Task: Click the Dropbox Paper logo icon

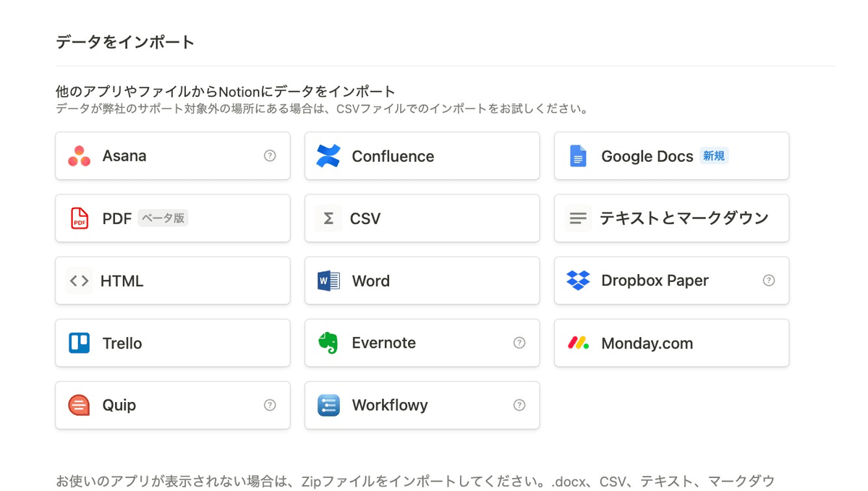Action: pos(578,281)
